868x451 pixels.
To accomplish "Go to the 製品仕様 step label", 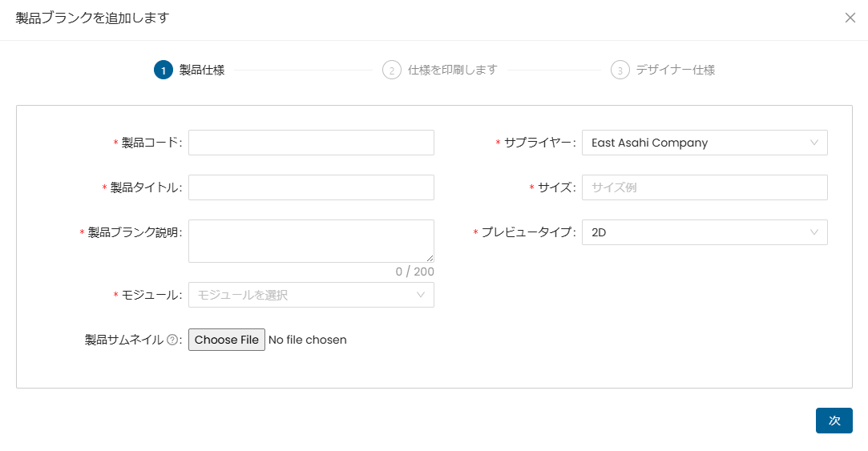I will pyautogui.click(x=202, y=70).
